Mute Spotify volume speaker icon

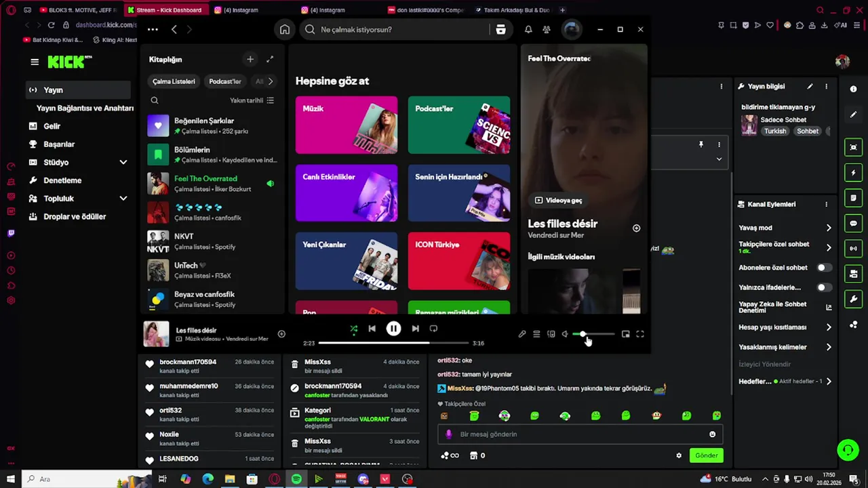tap(565, 334)
